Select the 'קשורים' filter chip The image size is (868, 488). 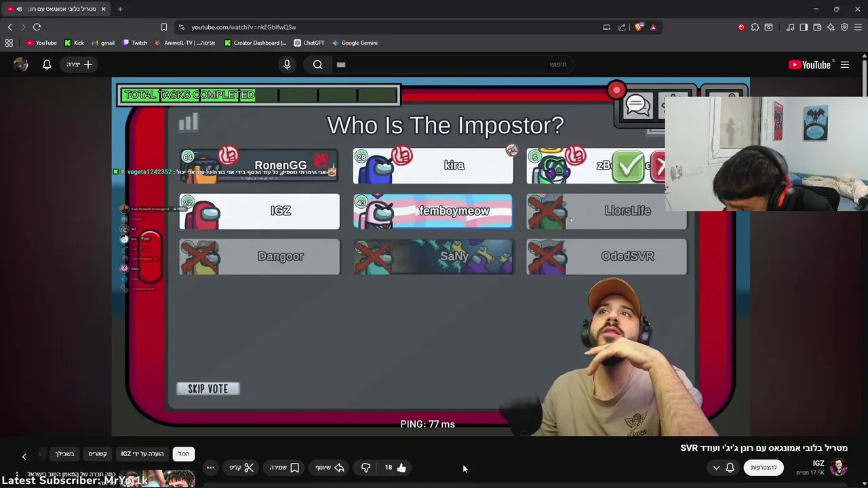pos(98,454)
